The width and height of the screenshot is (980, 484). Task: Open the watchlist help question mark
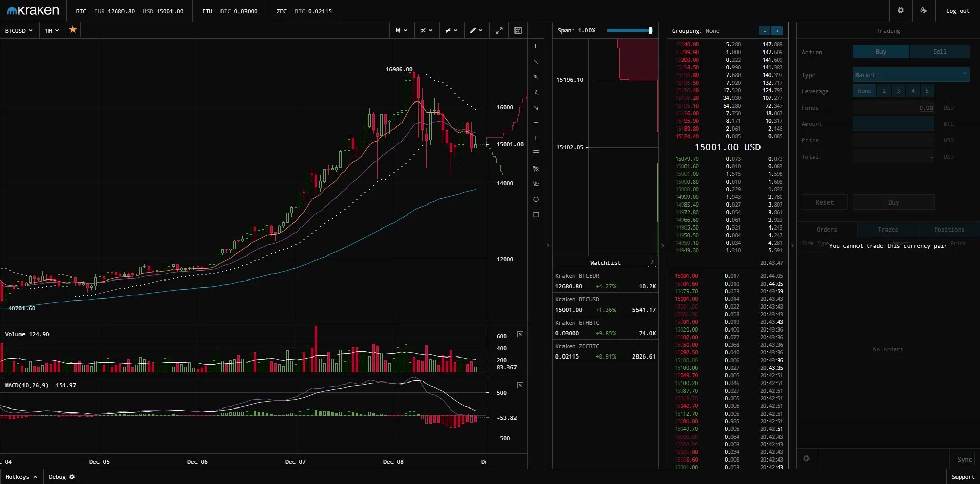coord(652,262)
